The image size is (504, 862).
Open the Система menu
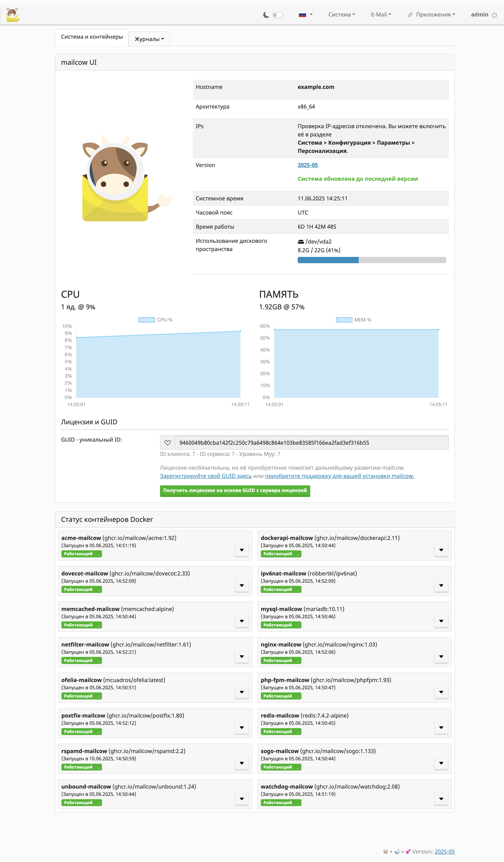342,15
